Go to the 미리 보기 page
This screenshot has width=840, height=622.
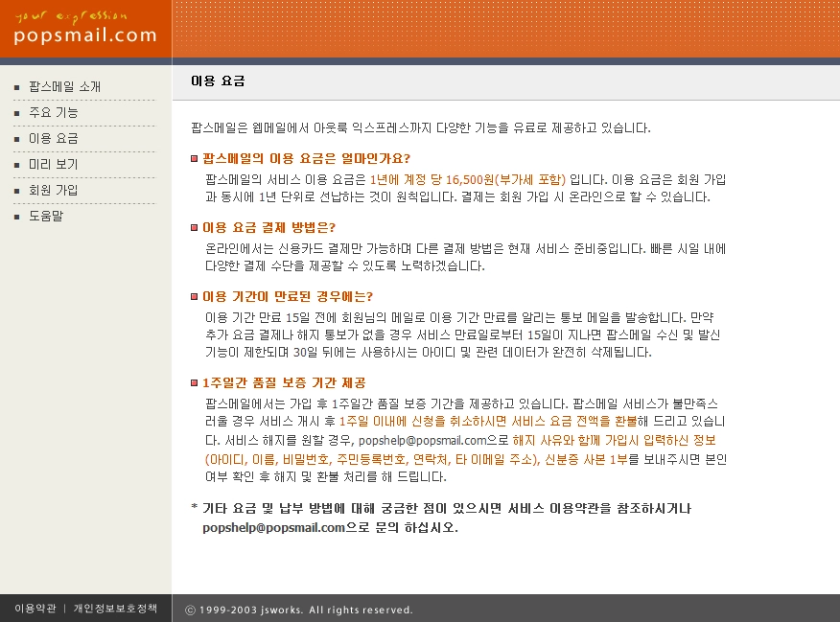53,164
